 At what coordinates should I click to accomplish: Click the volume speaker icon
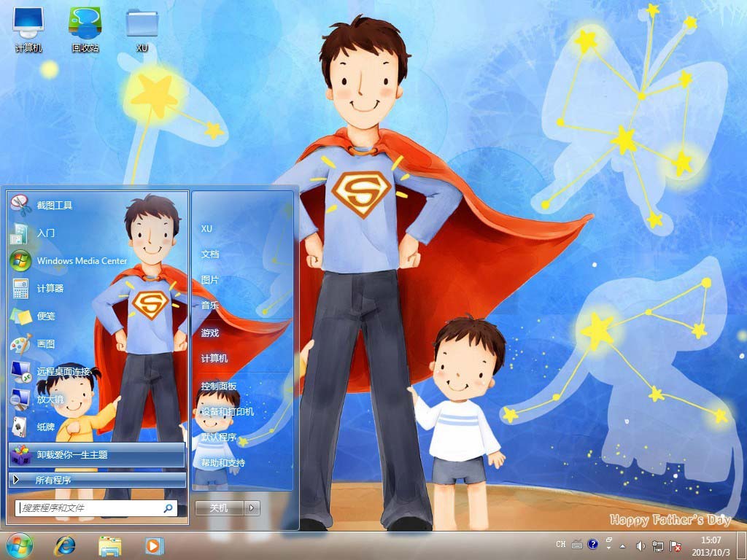[640, 546]
